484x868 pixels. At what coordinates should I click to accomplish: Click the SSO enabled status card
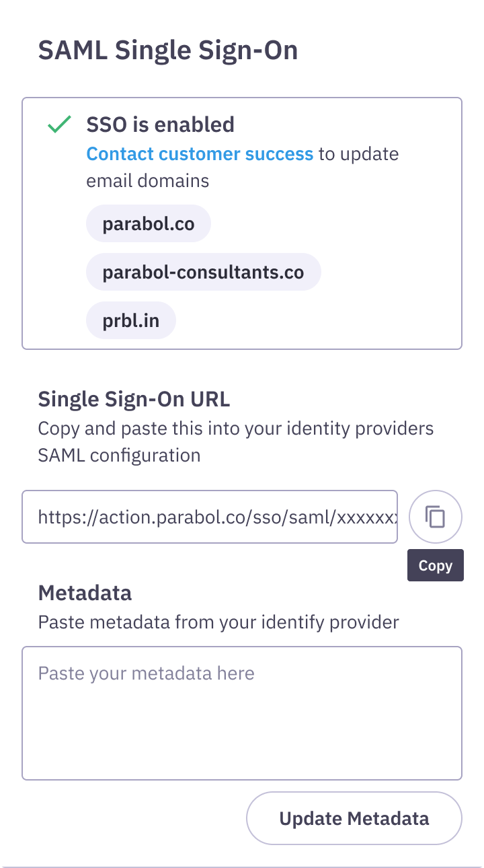[242, 223]
